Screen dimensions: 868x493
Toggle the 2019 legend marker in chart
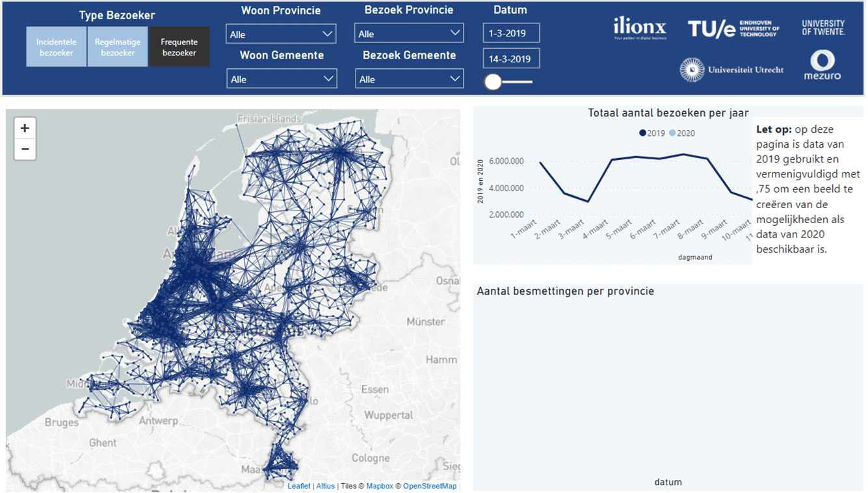(x=643, y=133)
